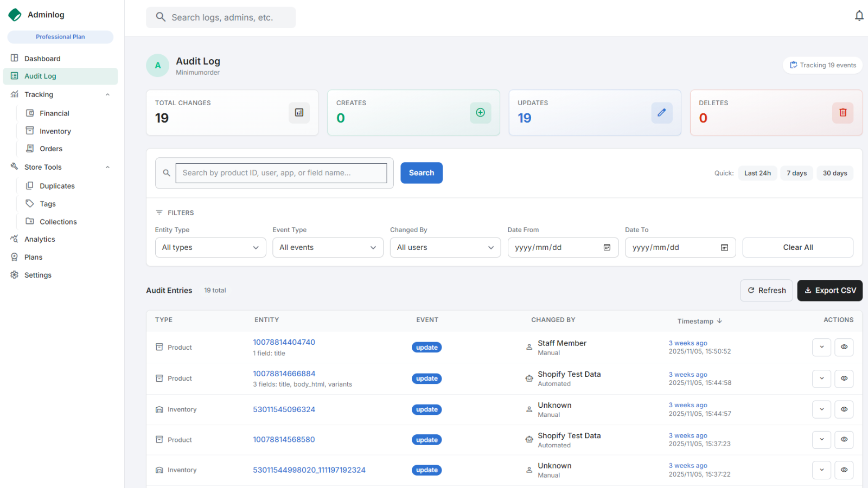Open the calendar picker in Date To
The width and height of the screenshot is (868, 488).
[x=724, y=247]
